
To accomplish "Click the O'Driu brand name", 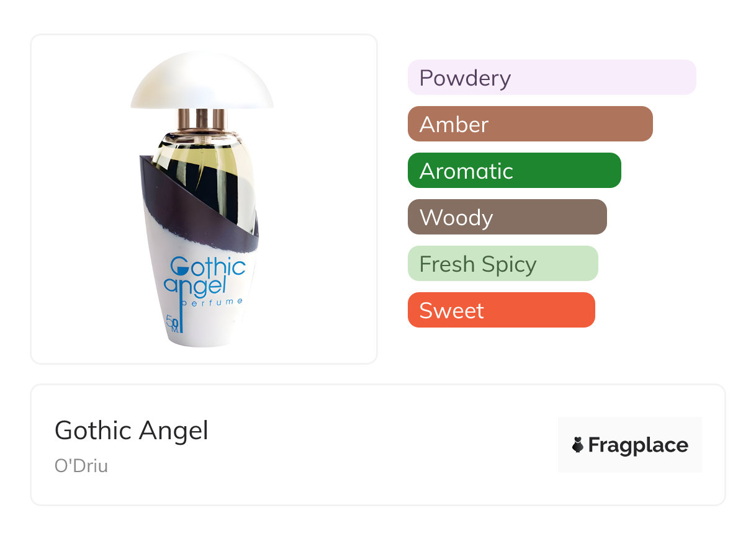I will [x=81, y=465].
